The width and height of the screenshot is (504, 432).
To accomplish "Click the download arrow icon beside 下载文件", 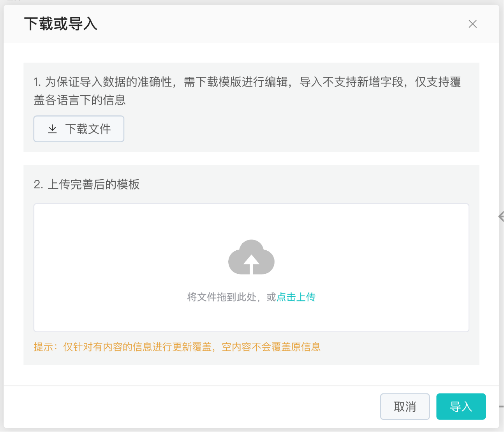I will pos(53,129).
